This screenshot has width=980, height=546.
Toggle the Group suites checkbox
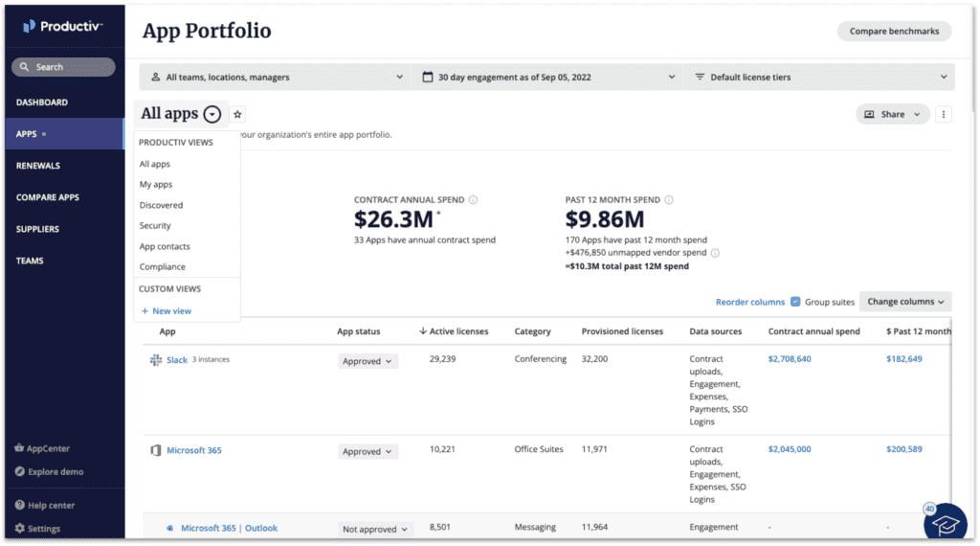pyautogui.click(x=795, y=302)
